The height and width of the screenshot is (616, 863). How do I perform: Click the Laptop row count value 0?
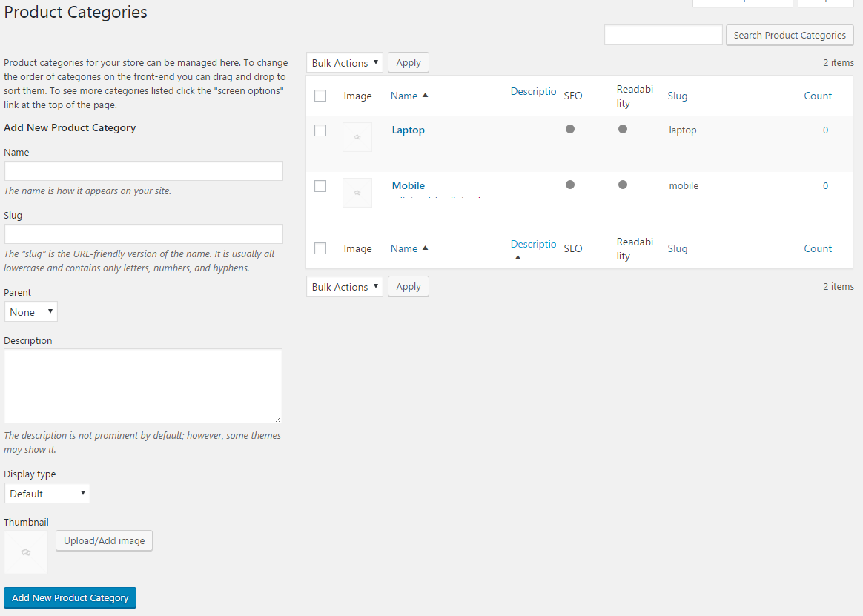tap(826, 130)
